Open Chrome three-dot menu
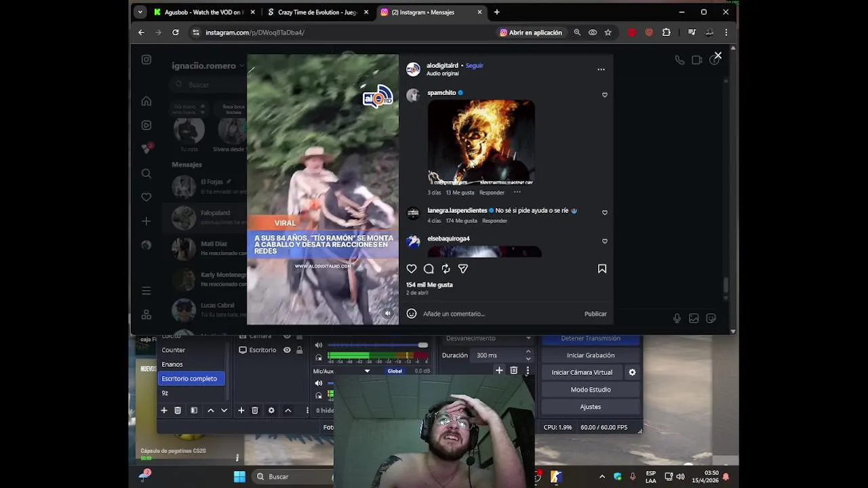 [726, 33]
